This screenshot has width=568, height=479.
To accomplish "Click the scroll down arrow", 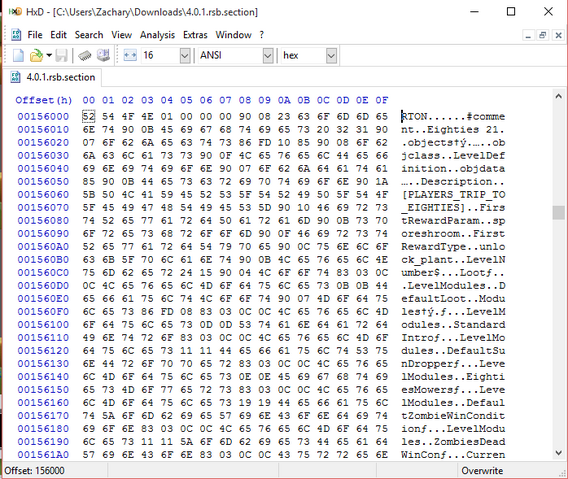I will (559, 452).
